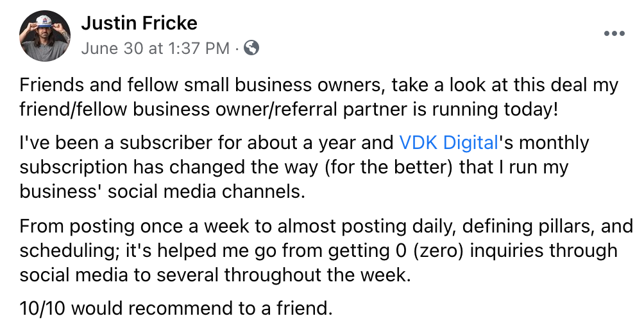Open the VDK Digital page link
Viewport: 644px width, 334px height.
448,143
